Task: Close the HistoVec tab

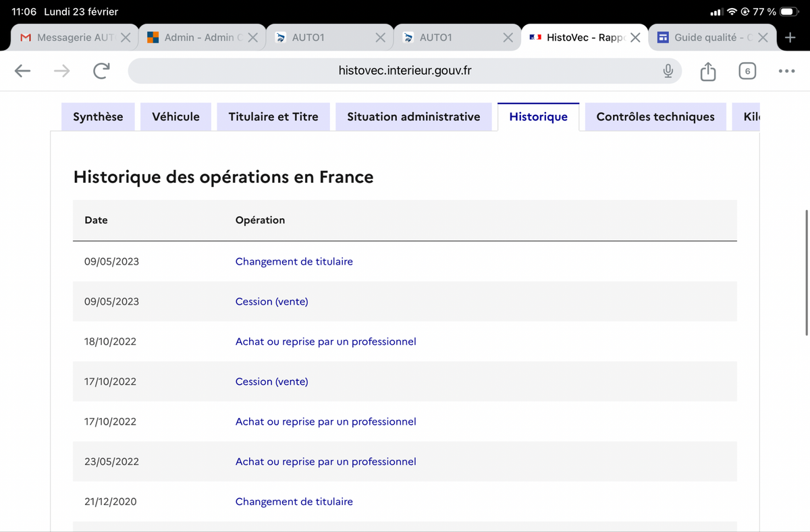Action: (635, 38)
